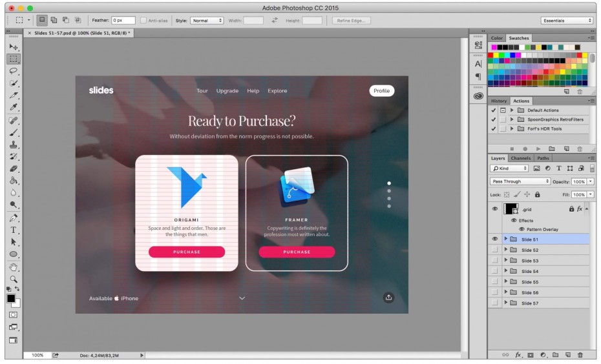601x364 pixels.
Task: Hide the Slide 51 layer group
Action: click(495, 239)
